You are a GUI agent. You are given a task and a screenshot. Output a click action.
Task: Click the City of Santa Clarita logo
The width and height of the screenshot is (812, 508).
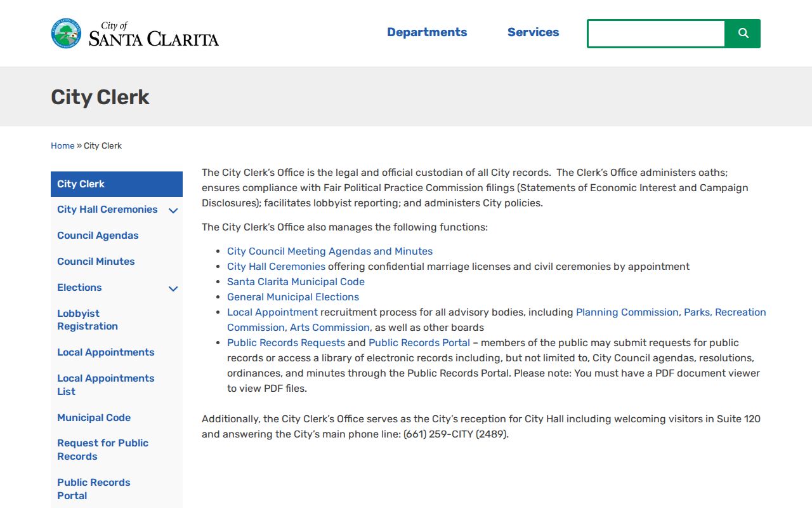coord(134,34)
